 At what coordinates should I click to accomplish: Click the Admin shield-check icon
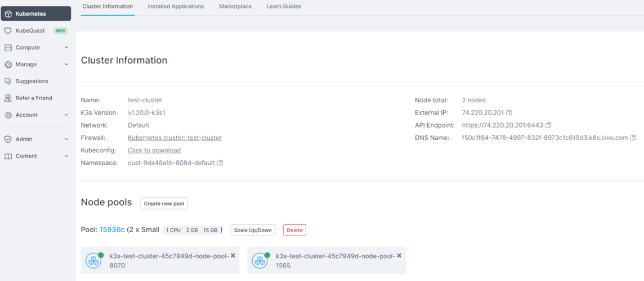(x=8, y=139)
